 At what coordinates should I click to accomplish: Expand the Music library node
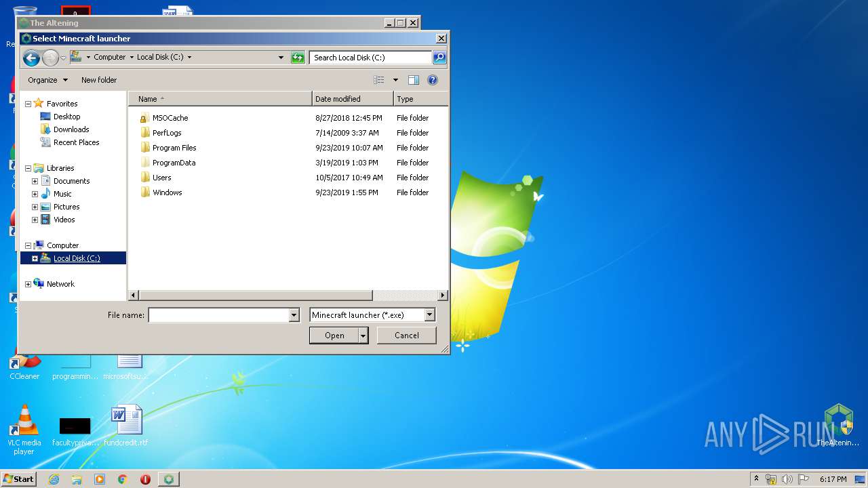tap(35, 194)
